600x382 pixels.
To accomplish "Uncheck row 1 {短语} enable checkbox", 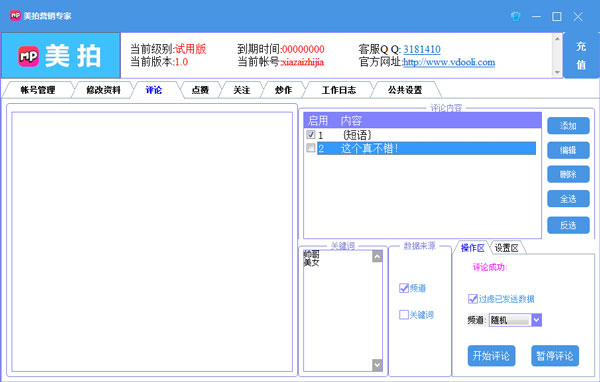I will tap(311, 135).
